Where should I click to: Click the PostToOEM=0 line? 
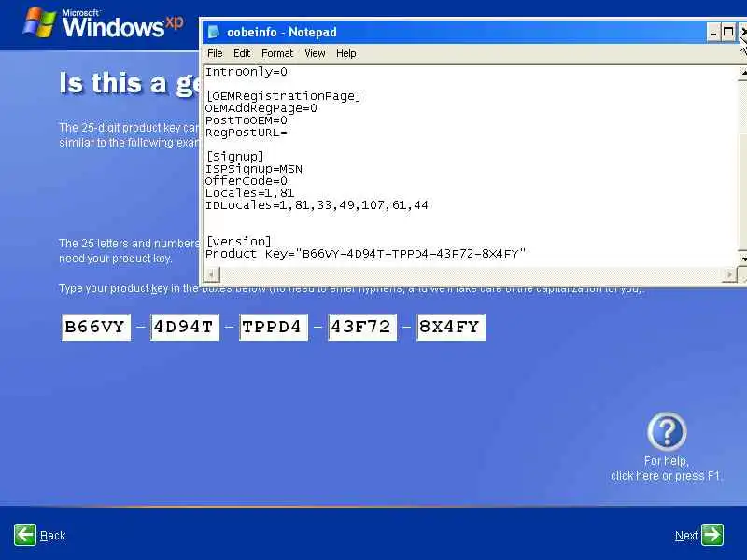[246, 120]
